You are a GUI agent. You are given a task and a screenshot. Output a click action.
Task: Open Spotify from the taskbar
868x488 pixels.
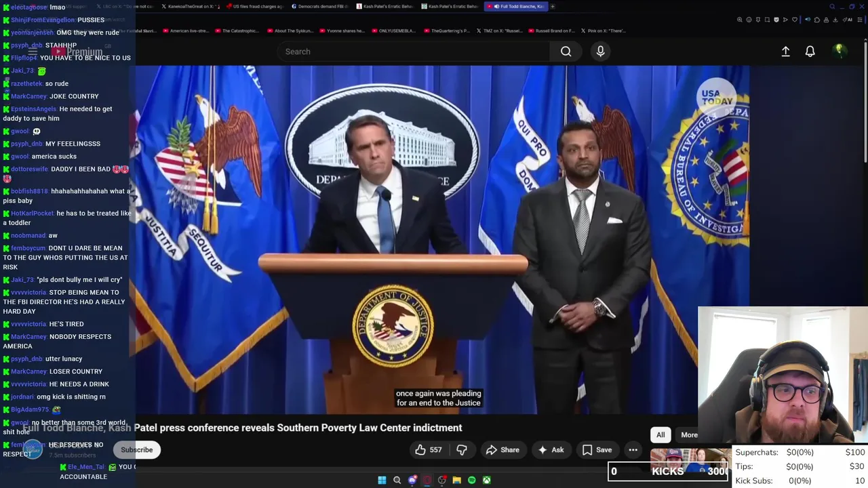coord(472,481)
